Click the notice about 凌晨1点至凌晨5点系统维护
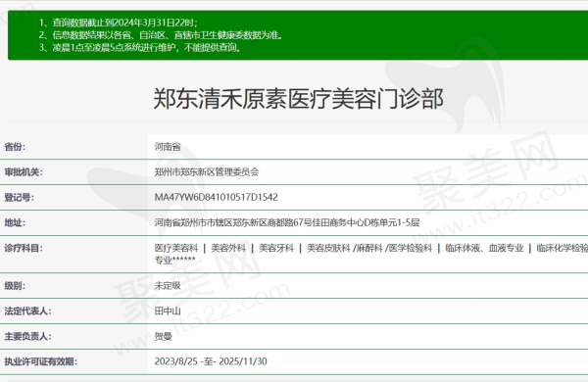The image size is (588, 382). pyautogui.click(x=139, y=47)
